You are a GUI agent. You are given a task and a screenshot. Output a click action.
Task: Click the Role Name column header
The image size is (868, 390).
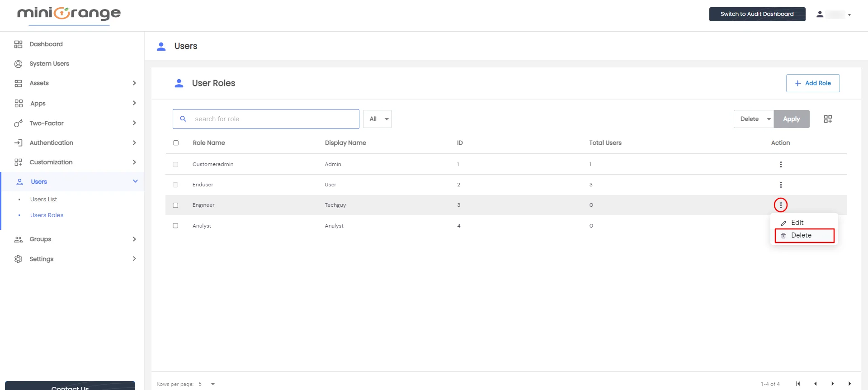click(209, 143)
